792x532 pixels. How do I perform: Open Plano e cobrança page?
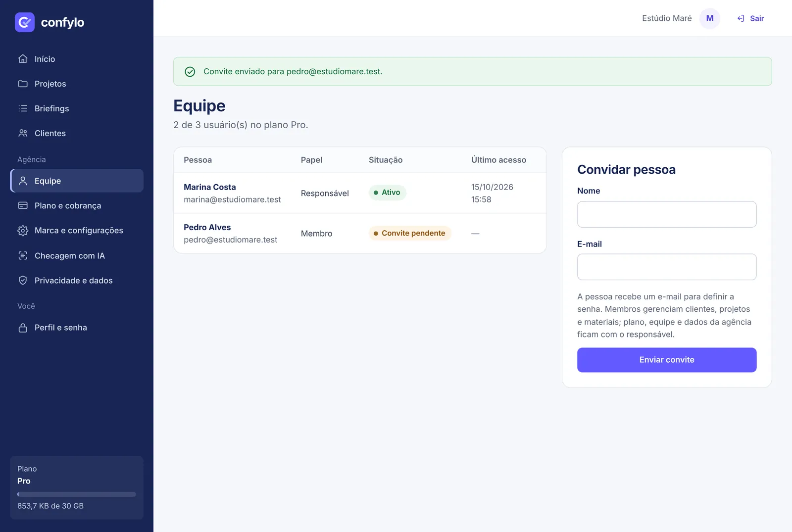coord(77,205)
